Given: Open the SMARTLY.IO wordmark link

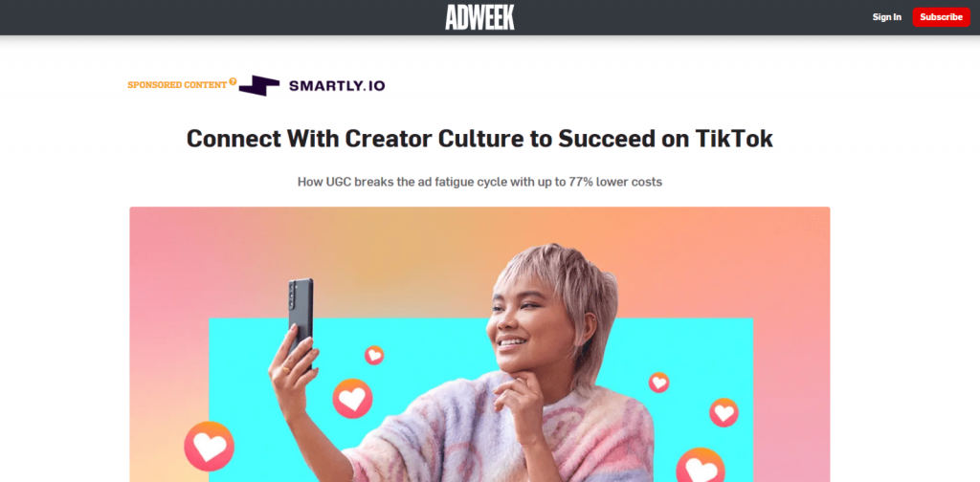Looking at the screenshot, I should [x=337, y=85].
